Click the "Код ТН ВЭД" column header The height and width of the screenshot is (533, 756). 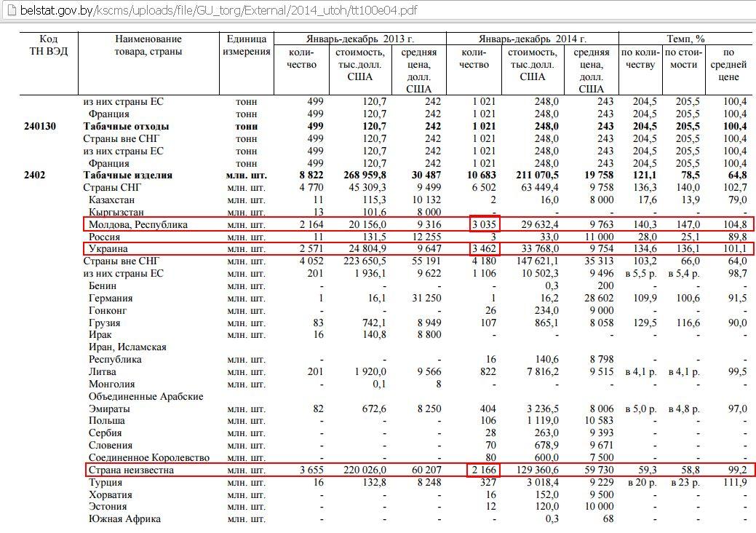pos(48,45)
